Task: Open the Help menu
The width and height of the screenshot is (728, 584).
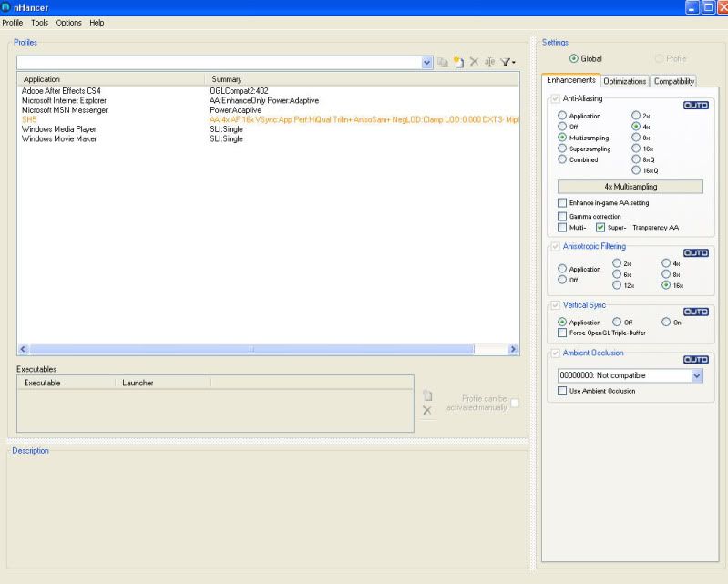Action: coord(97,23)
